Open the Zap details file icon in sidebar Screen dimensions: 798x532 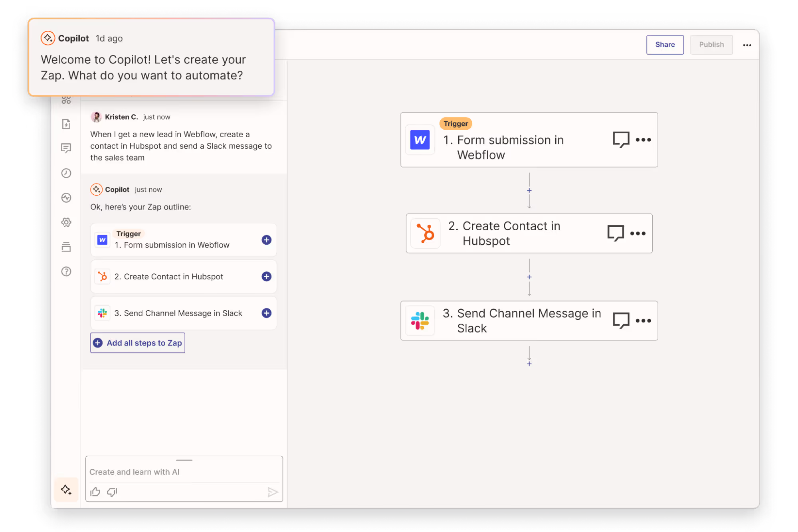[66, 124]
